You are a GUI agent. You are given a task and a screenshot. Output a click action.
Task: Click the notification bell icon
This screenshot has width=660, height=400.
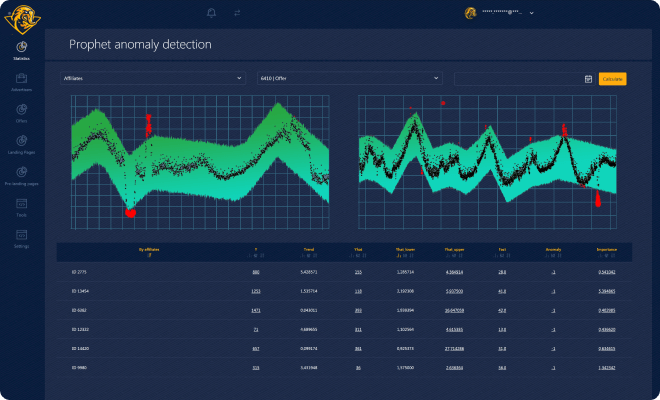(211, 13)
